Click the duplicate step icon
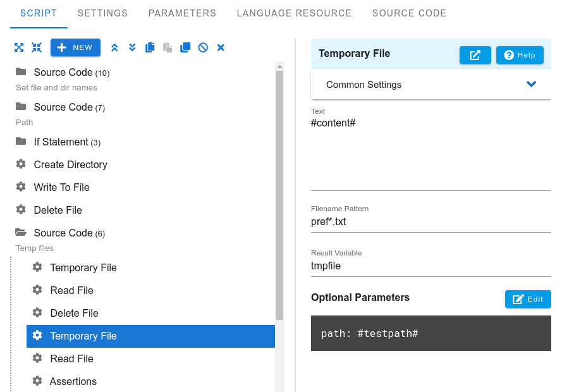The image size is (562, 392). click(185, 47)
